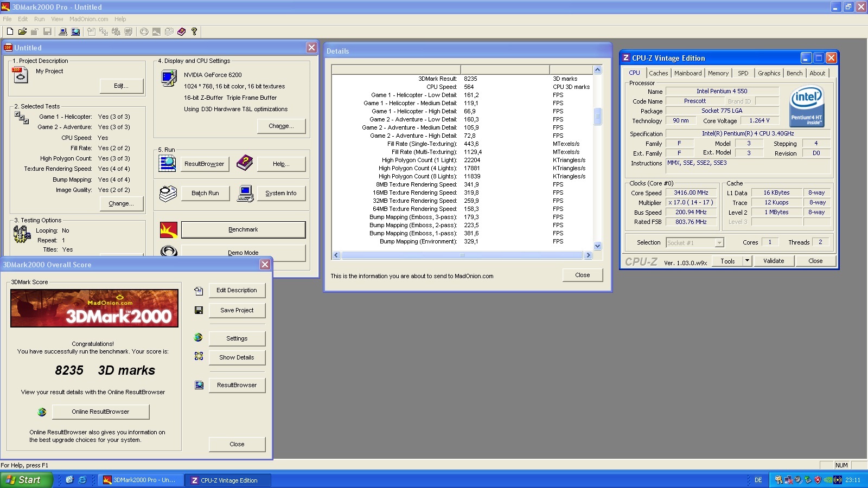The height and width of the screenshot is (488, 868).
Task: Switch to the Bench tab
Action: pyautogui.click(x=794, y=73)
